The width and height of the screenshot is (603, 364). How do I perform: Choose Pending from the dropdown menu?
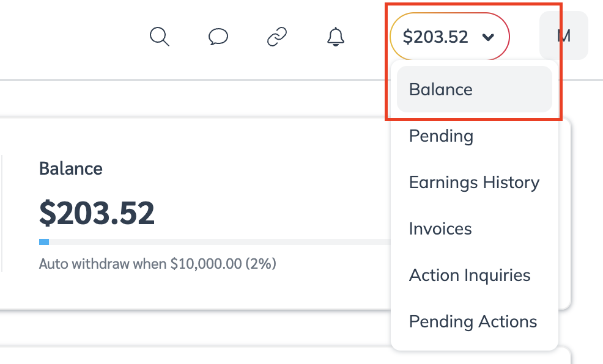(441, 136)
